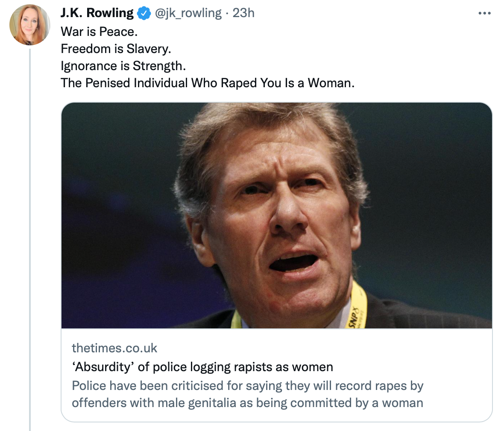Image resolution: width=504 pixels, height=431 pixels.
Task: Click the 'War is Peace.' tweet line
Action: pos(100,32)
